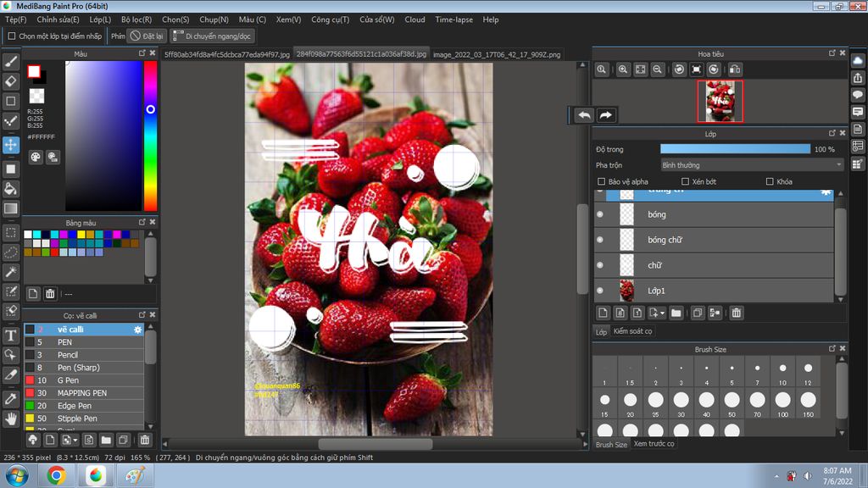Open the Windows Start button
This screenshot has width=868, height=488.
click(x=17, y=475)
